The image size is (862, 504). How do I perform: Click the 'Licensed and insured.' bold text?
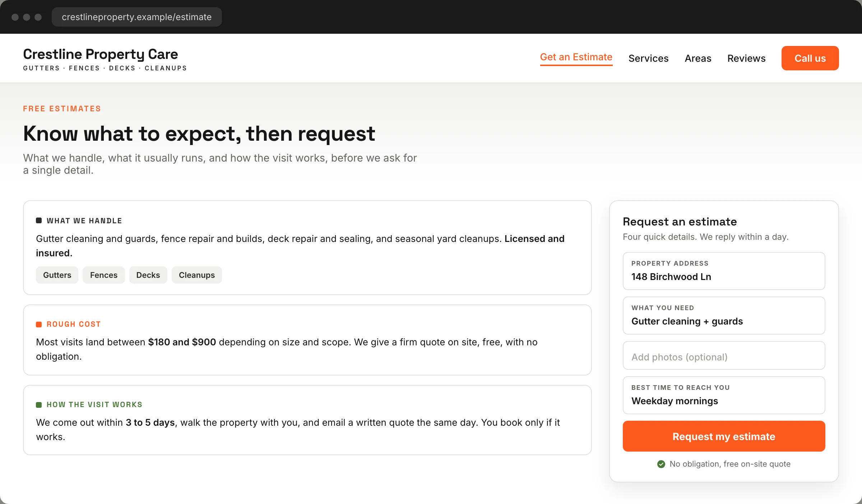[534, 239]
